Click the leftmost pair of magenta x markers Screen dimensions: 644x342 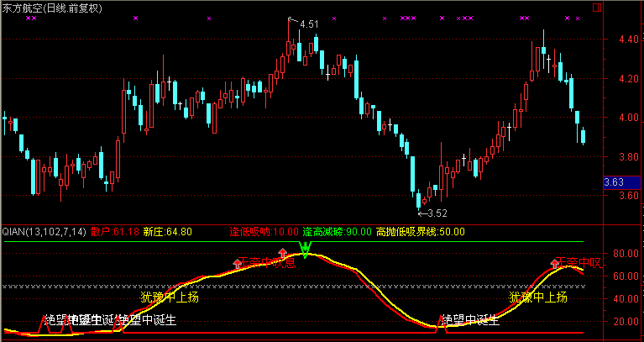tap(31, 18)
